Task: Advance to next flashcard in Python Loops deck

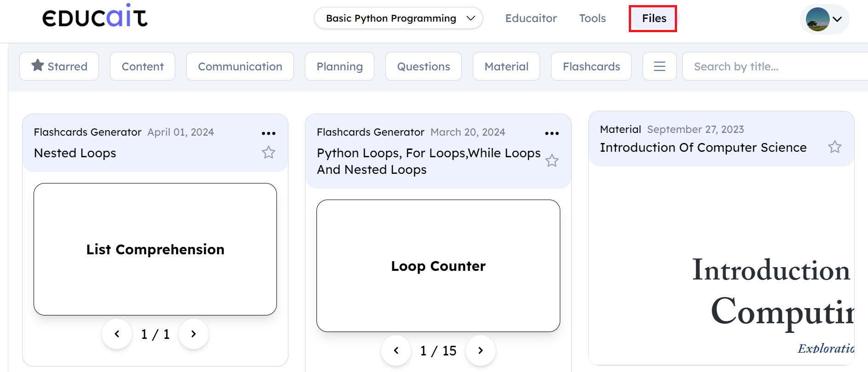Action: pyautogui.click(x=480, y=350)
